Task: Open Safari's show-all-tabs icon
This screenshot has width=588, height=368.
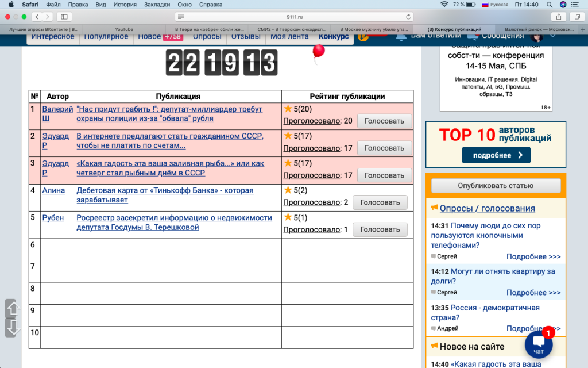Action: tap(575, 17)
